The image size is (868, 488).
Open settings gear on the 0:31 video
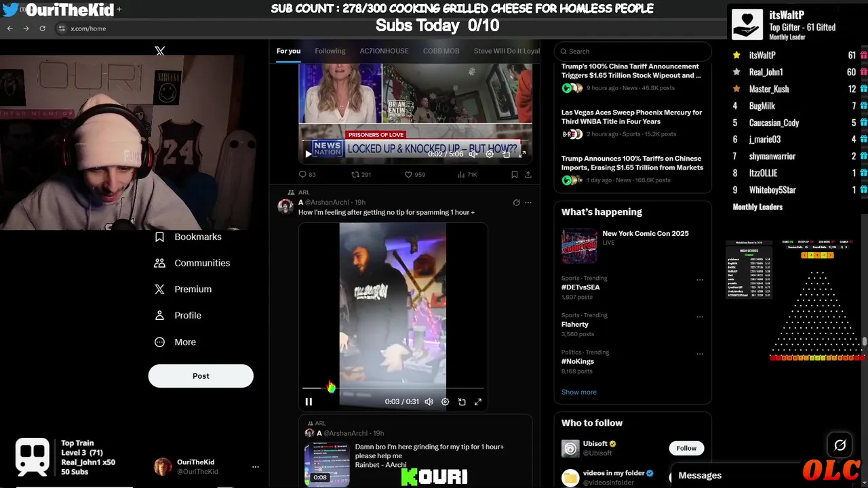[445, 401]
